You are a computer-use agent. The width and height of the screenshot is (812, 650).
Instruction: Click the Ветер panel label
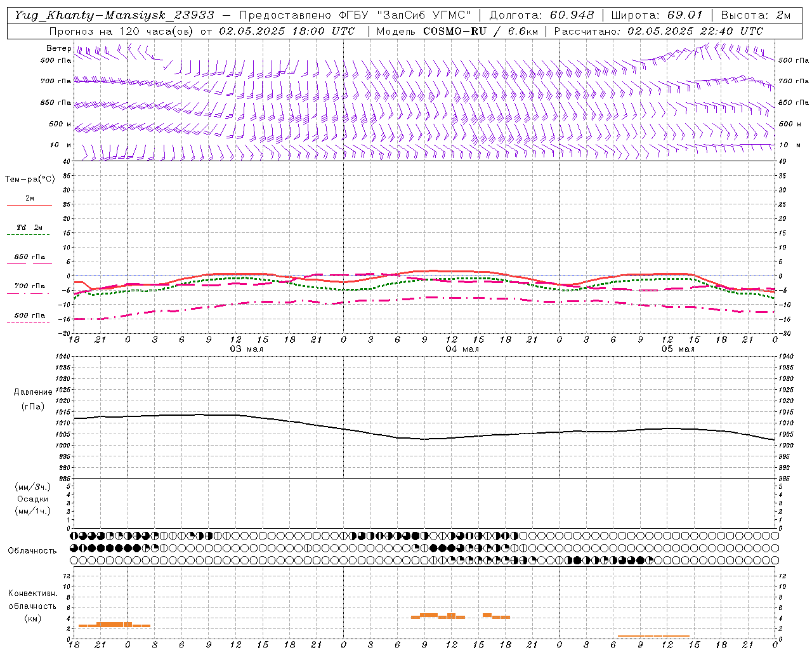[58, 48]
